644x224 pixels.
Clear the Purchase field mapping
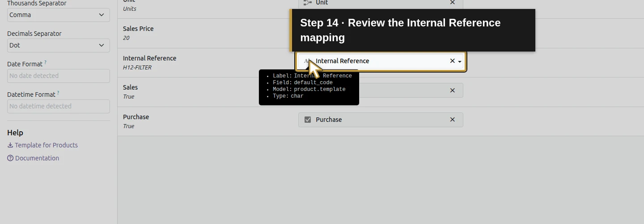pos(453,120)
